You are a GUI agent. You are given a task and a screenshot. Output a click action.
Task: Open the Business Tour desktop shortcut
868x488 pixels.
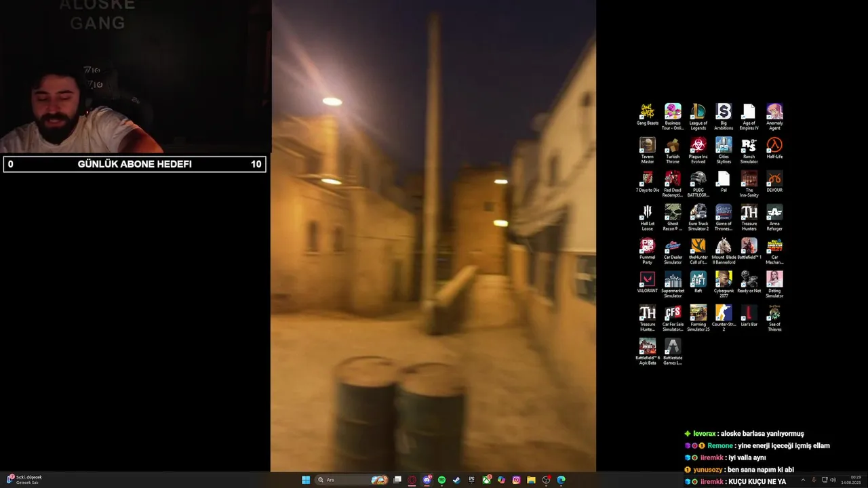click(673, 117)
